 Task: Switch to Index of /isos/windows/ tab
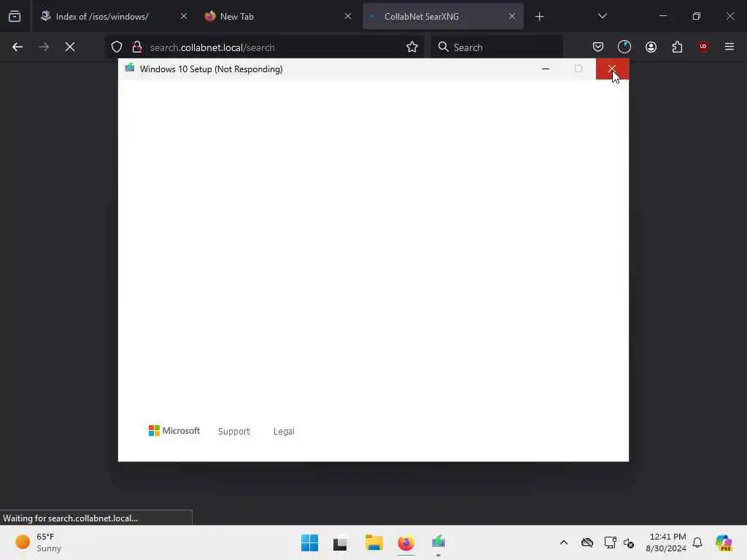tap(113, 16)
